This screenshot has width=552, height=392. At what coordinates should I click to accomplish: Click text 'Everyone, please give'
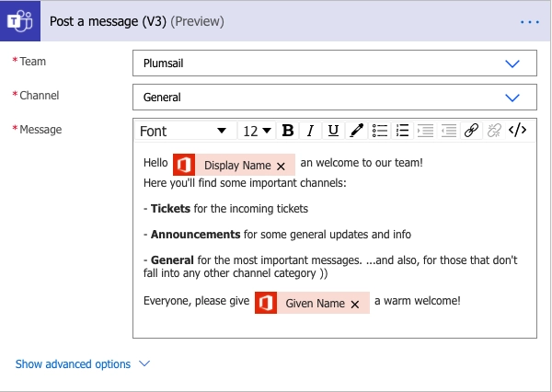click(197, 301)
